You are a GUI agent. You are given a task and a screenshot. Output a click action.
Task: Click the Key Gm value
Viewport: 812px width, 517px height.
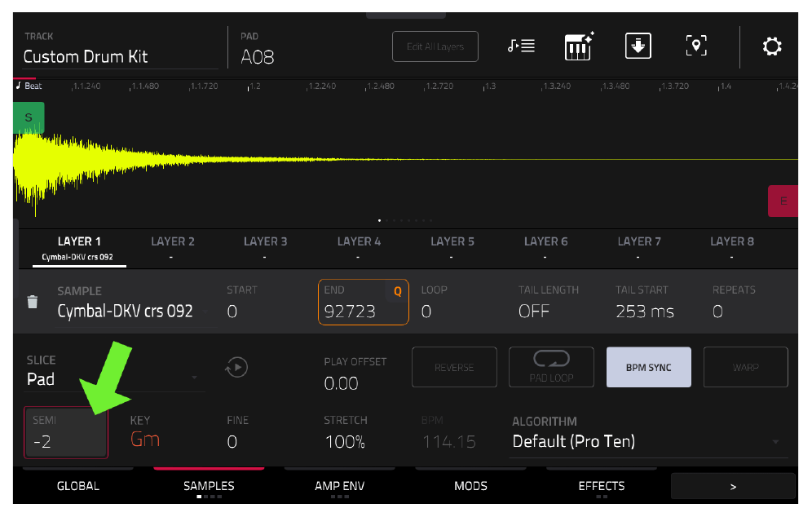coord(144,439)
